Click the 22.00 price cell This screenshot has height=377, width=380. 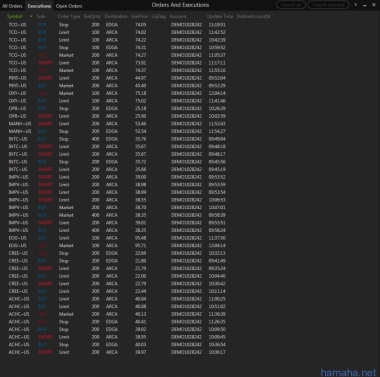click(x=140, y=276)
